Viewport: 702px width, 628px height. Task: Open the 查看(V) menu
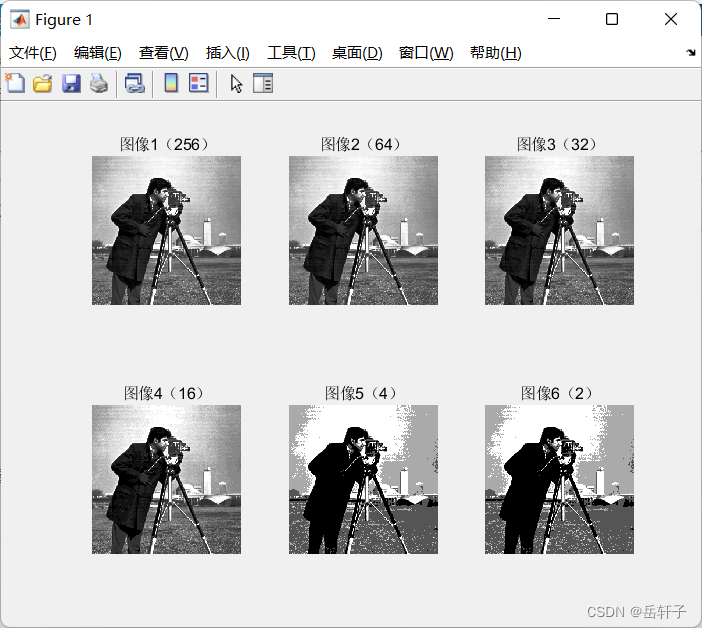[163, 53]
